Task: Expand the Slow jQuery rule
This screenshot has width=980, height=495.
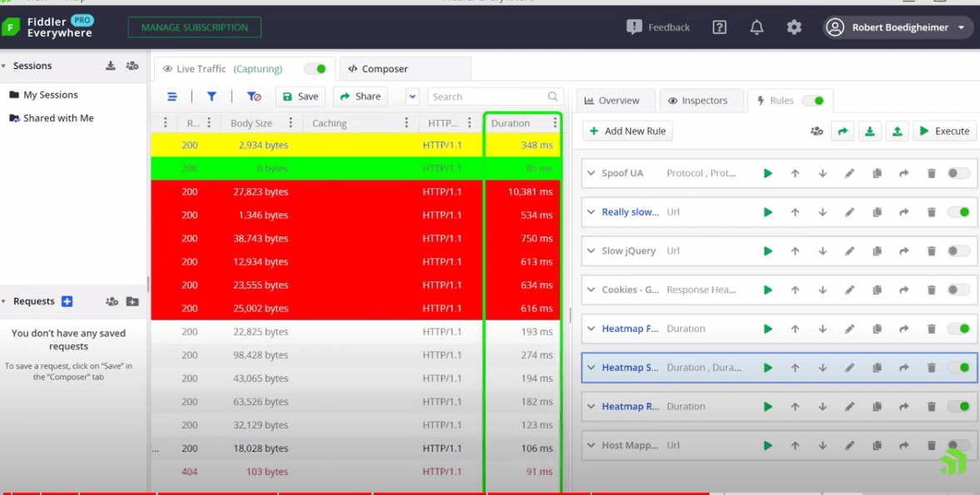Action: 590,251
